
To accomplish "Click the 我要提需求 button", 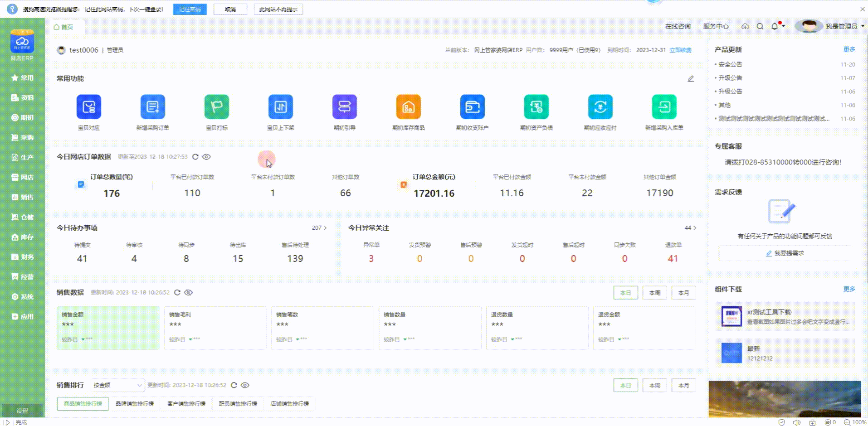I will pyautogui.click(x=785, y=253).
